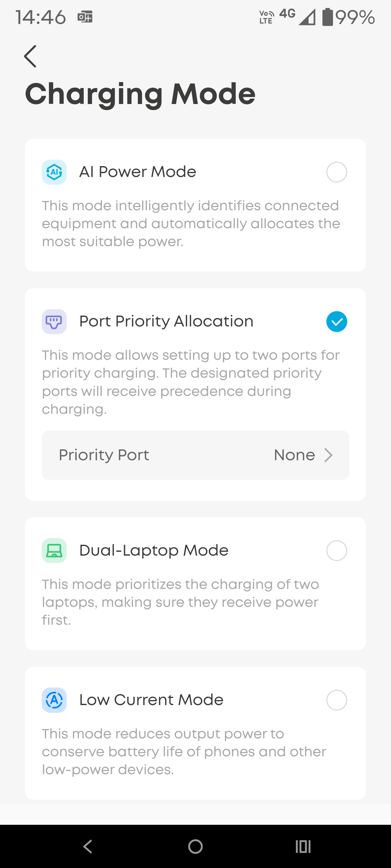Open the Priority Port selection row
The image size is (391, 868).
(x=195, y=455)
